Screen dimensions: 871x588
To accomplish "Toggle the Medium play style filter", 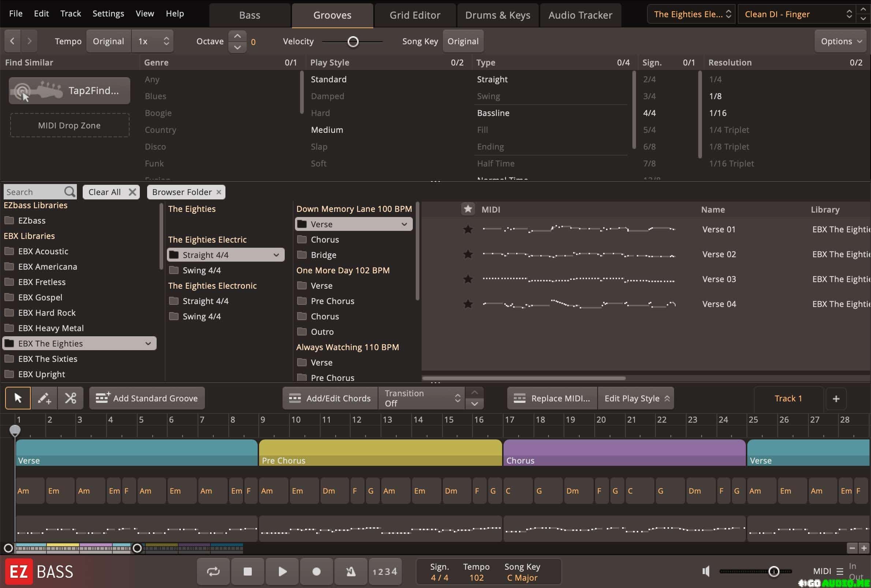I will click(x=327, y=130).
